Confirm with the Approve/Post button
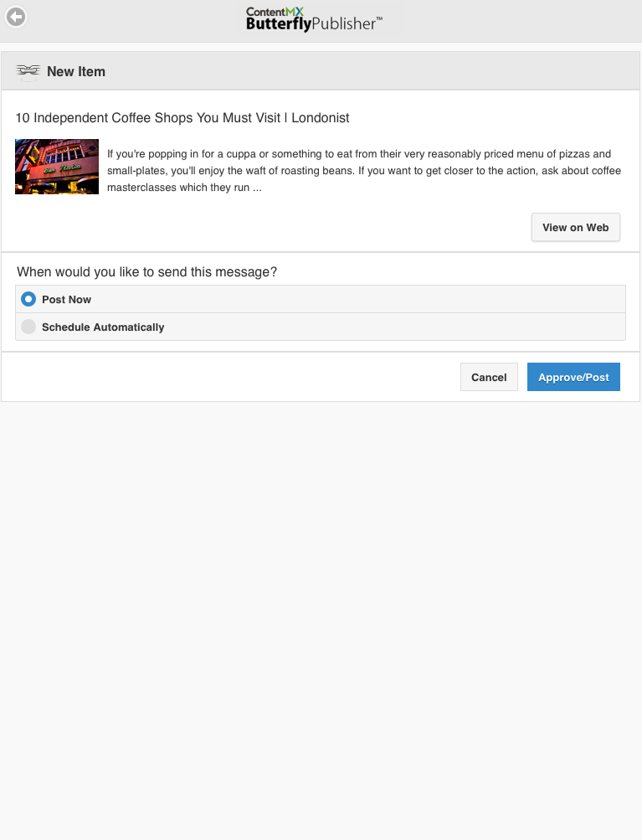The width and height of the screenshot is (642, 840). point(573,377)
